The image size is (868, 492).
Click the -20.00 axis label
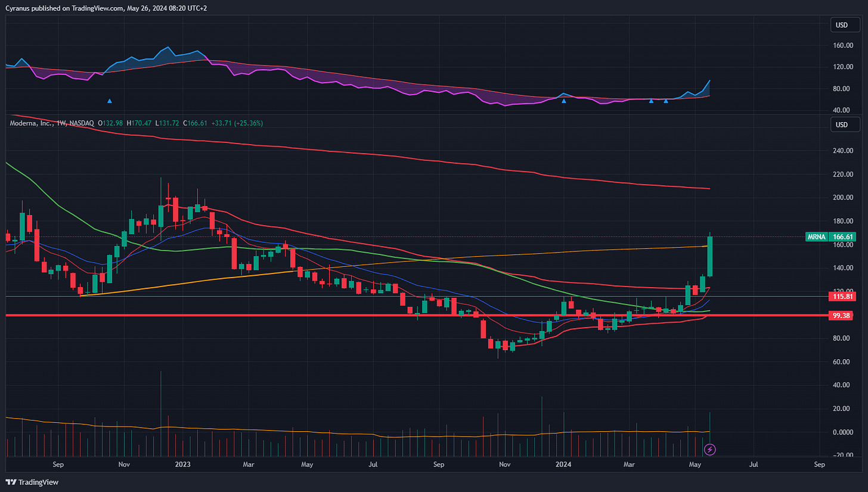(x=842, y=456)
